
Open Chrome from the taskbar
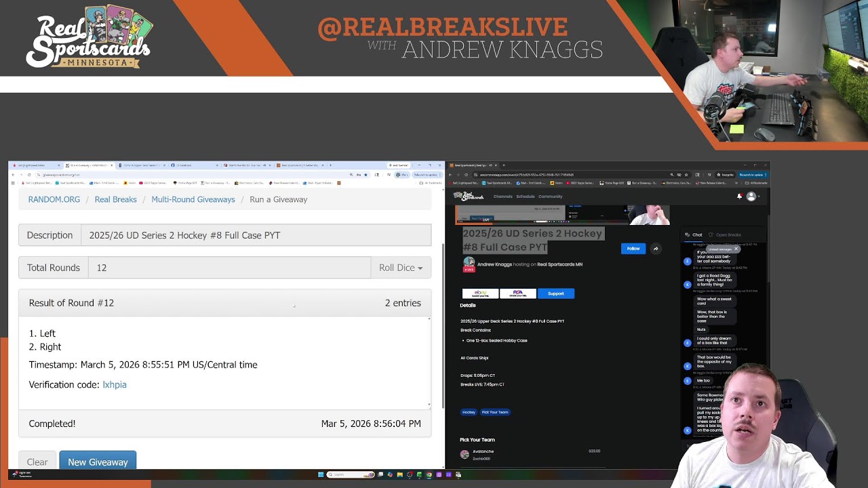point(429,474)
